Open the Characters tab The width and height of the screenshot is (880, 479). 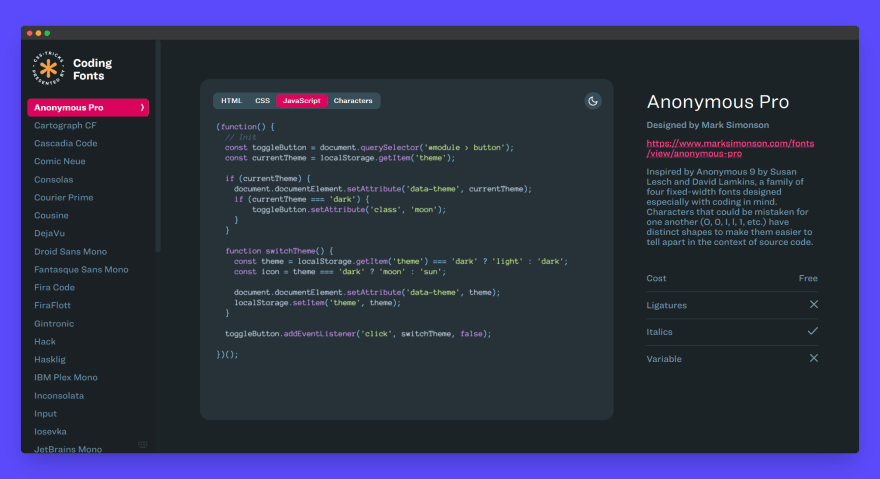pos(353,101)
